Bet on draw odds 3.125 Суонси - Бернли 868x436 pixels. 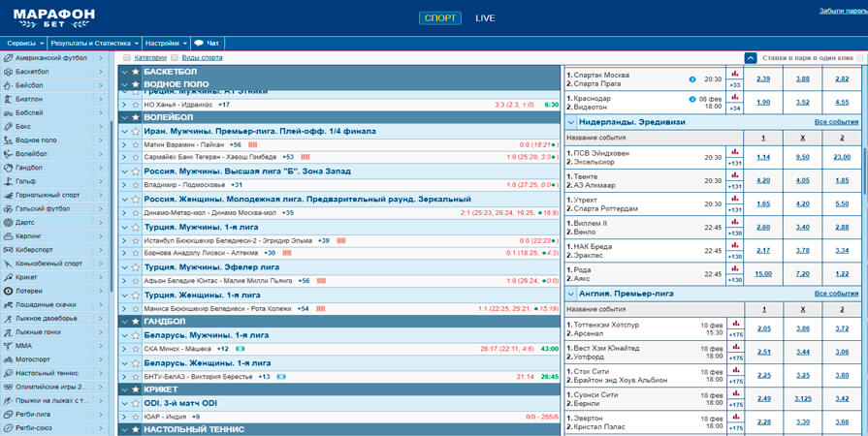point(803,398)
